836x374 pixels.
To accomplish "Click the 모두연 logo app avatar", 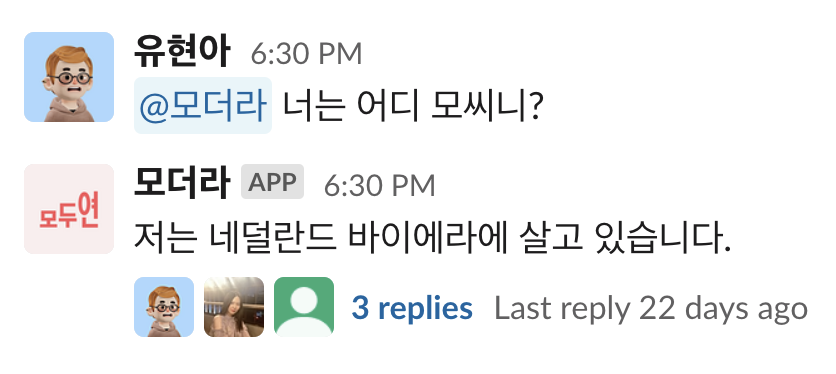I will 69,209.
